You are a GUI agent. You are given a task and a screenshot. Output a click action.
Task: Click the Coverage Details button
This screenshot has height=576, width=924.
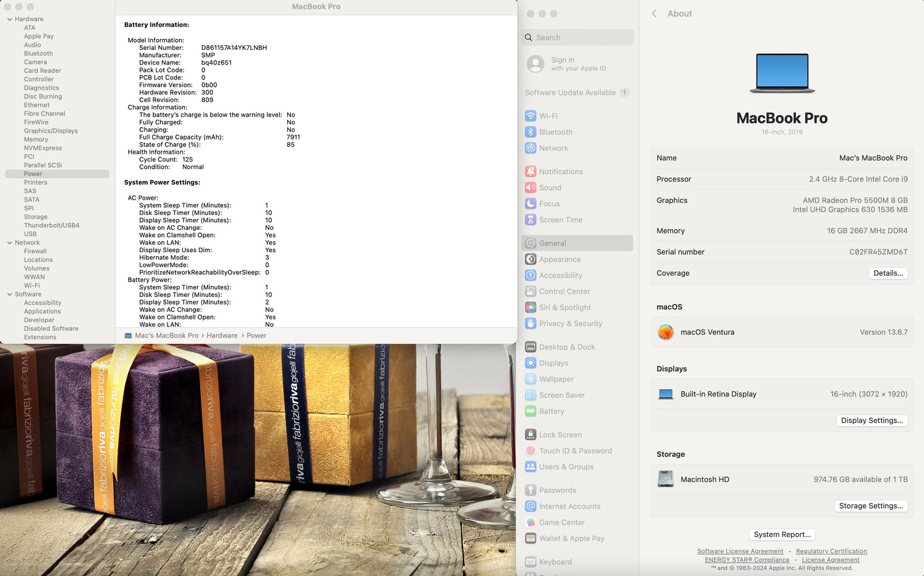[888, 273]
